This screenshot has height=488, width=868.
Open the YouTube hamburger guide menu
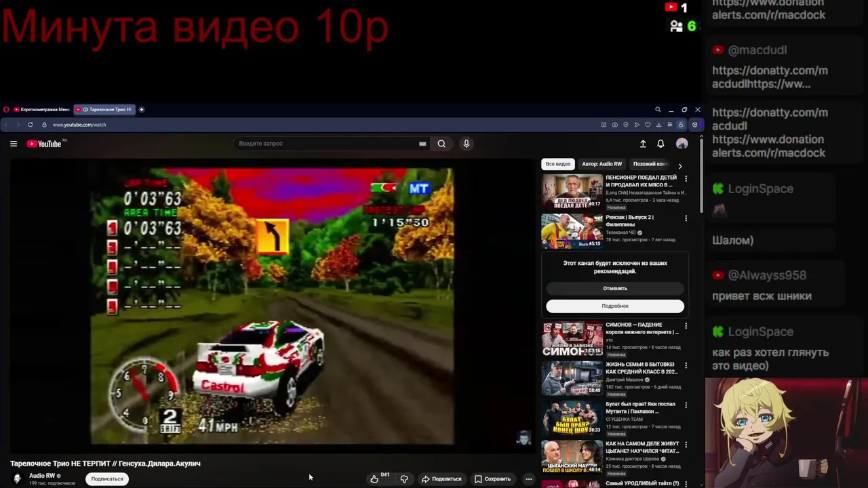click(13, 144)
